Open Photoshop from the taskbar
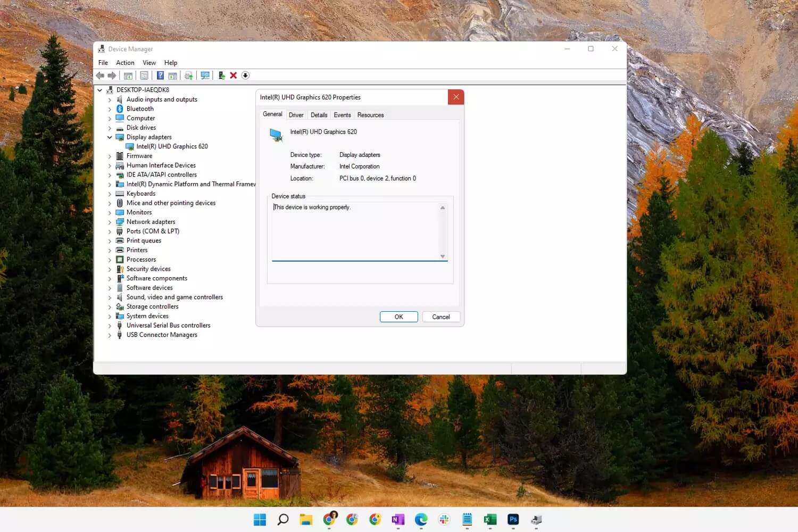The width and height of the screenshot is (798, 532). [x=513, y=520]
